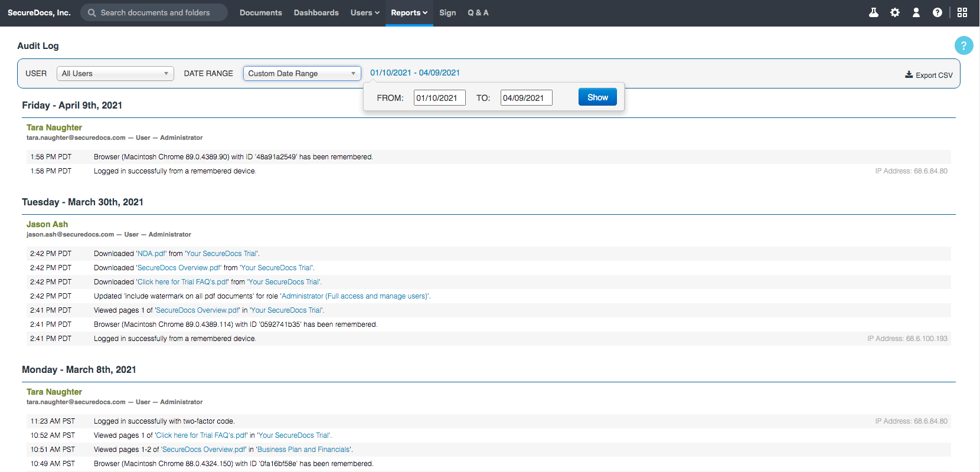Expand the Reports menu
Image resolution: width=980 pixels, height=472 pixels.
coord(409,12)
